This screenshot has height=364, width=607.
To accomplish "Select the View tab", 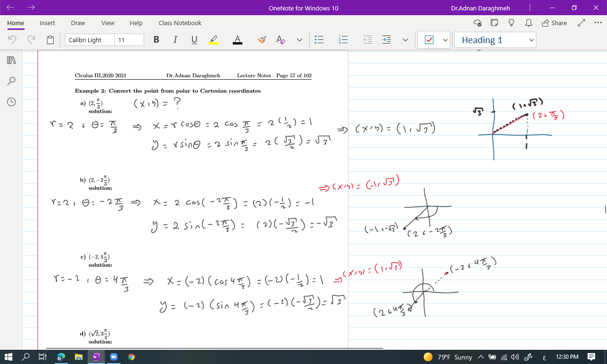I will pyautogui.click(x=108, y=23).
